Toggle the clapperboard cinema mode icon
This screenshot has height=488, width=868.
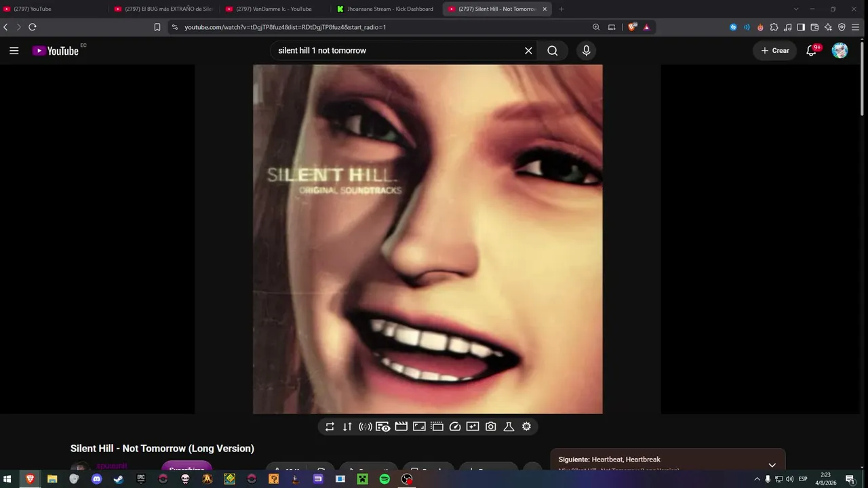(x=401, y=426)
